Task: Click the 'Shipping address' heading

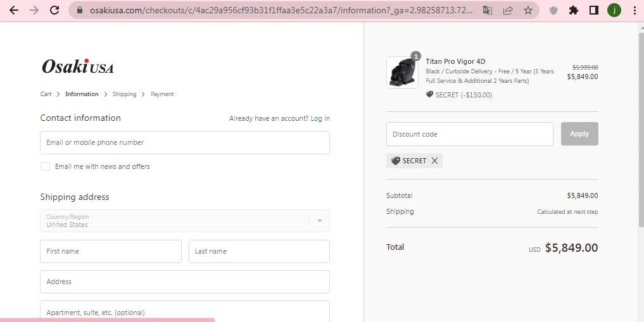Action: pos(75,197)
